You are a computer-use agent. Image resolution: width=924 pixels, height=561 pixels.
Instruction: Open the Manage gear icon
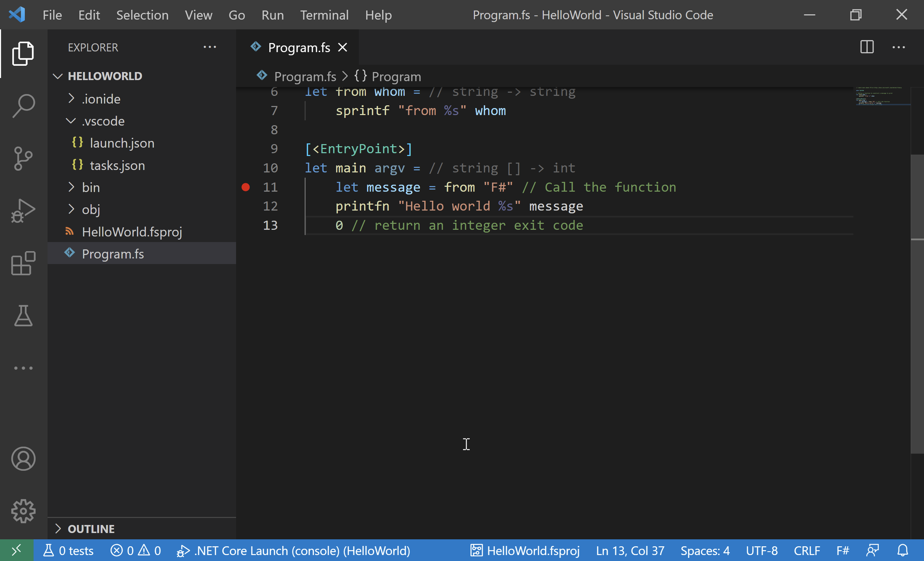click(23, 511)
